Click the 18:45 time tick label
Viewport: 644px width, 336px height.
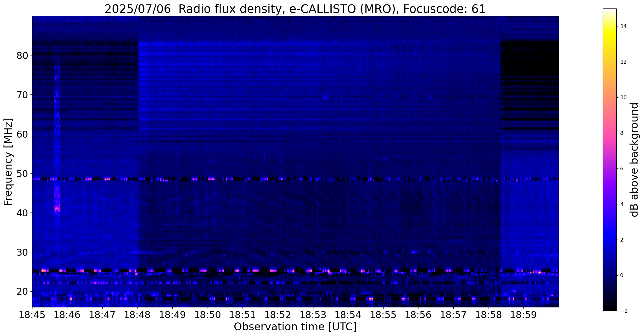32,315
